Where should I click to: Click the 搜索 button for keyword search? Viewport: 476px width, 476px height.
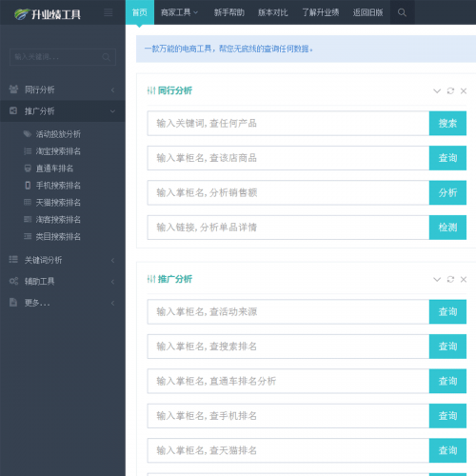[x=447, y=123]
